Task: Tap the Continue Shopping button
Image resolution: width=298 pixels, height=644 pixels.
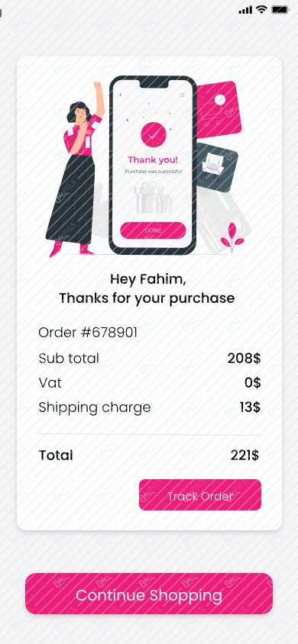Action: tap(149, 594)
